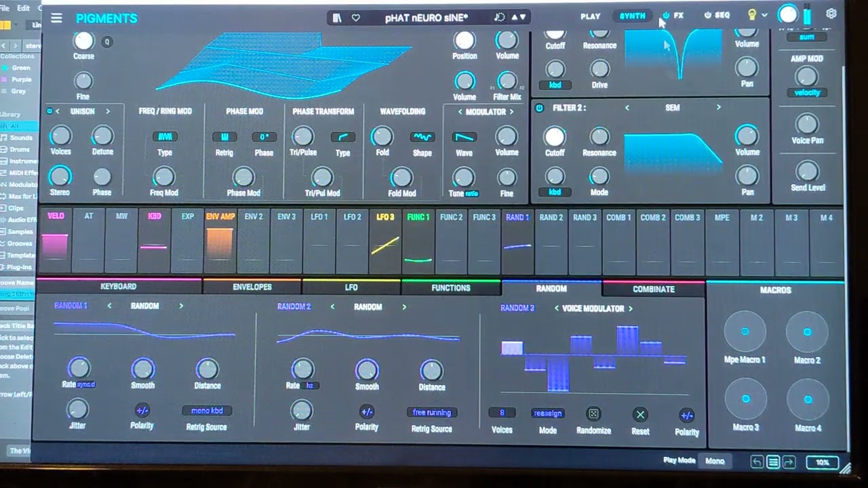Image resolution: width=868 pixels, height=488 pixels.
Task: Click the preset name pHAT nEURO sINE
Action: point(427,18)
